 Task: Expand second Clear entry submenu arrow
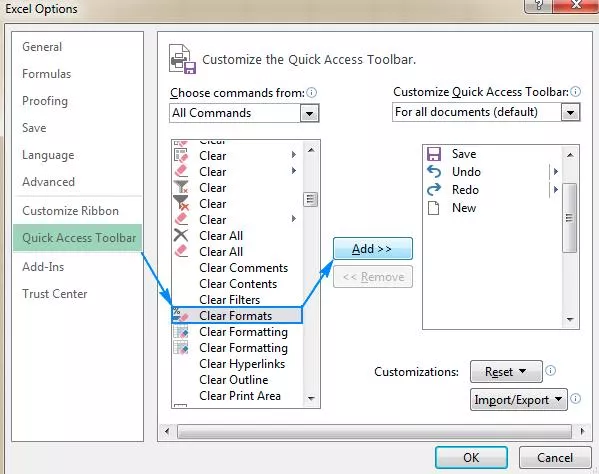(x=293, y=170)
